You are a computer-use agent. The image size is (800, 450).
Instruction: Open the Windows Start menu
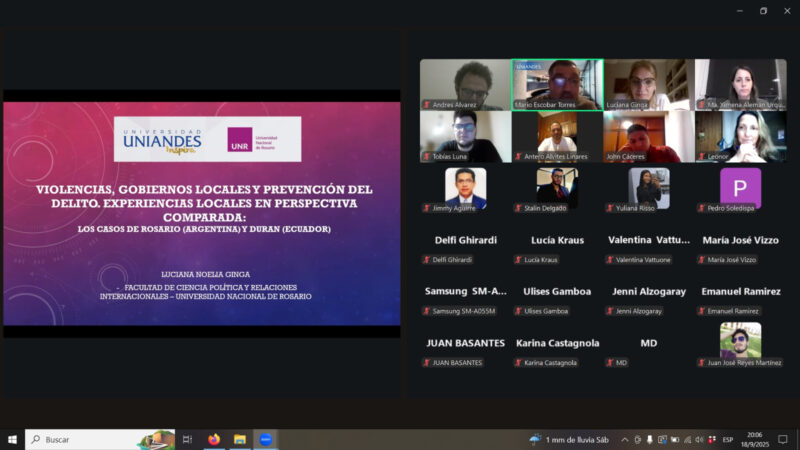pyautogui.click(x=12, y=439)
